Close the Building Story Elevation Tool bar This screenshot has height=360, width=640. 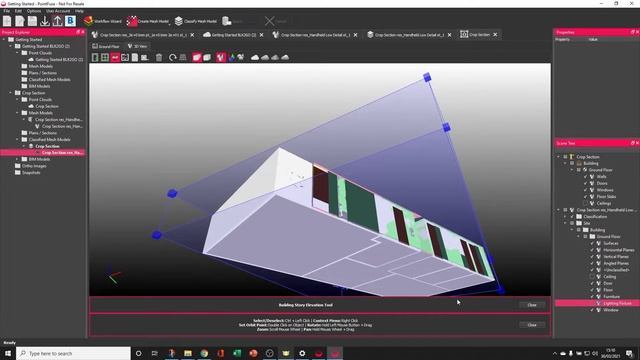coord(532,305)
